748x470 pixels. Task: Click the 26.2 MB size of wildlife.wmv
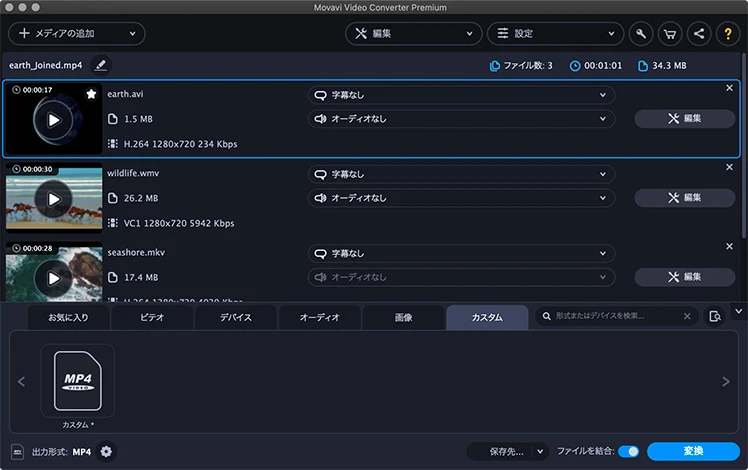click(141, 198)
